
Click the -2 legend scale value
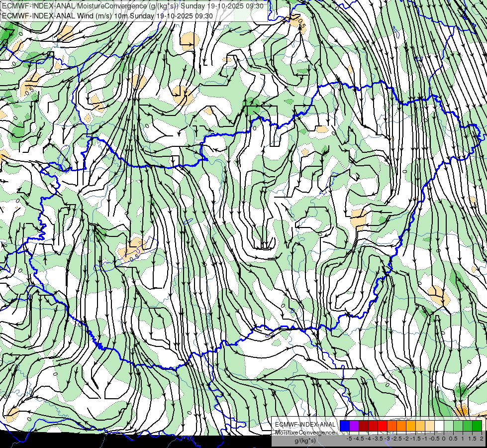[x=405, y=439]
